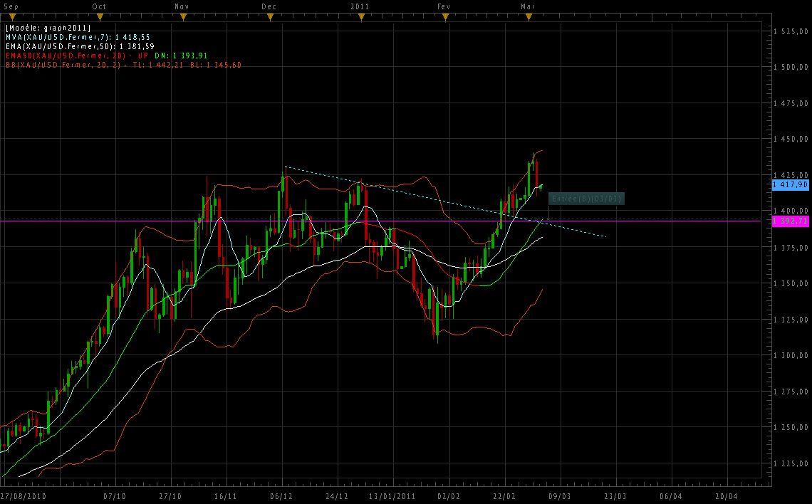The height and width of the screenshot is (504, 812).
Task: Click the orange marker under Mar
Action: (x=529, y=17)
